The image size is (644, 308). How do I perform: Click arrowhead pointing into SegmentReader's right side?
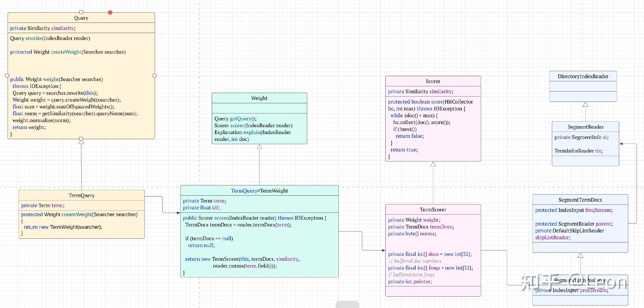click(621, 144)
